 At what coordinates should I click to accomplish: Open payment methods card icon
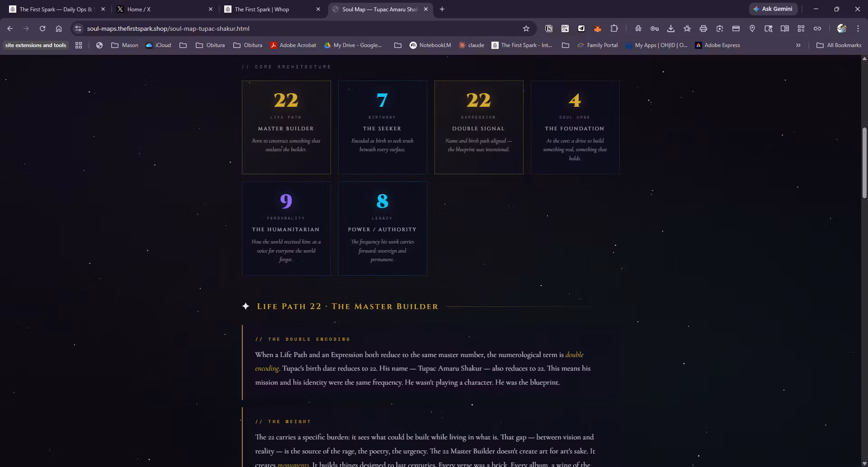point(736,29)
